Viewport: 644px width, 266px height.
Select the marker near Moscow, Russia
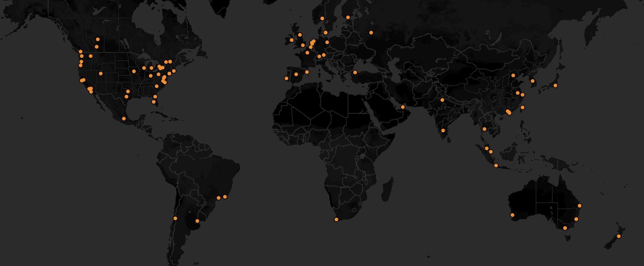click(x=371, y=33)
